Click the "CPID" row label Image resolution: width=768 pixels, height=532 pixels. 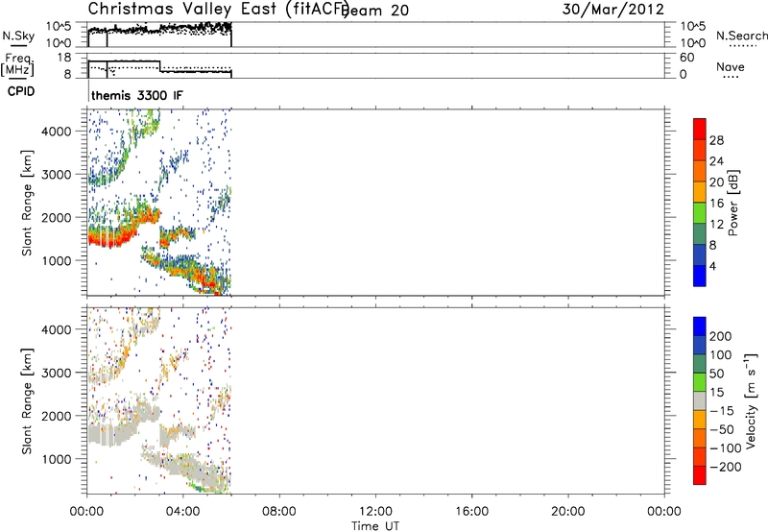click(x=21, y=91)
